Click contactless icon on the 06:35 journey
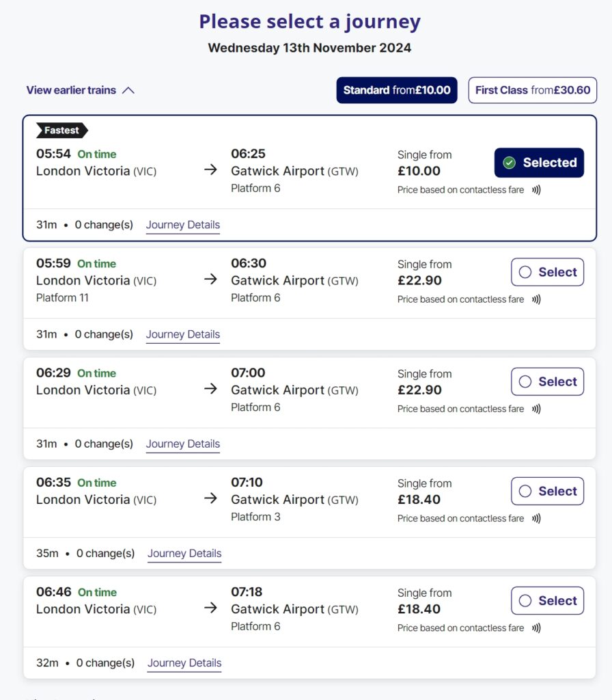Image resolution: width=612 pixels, height=700 pixels. (x=536, y=518)
